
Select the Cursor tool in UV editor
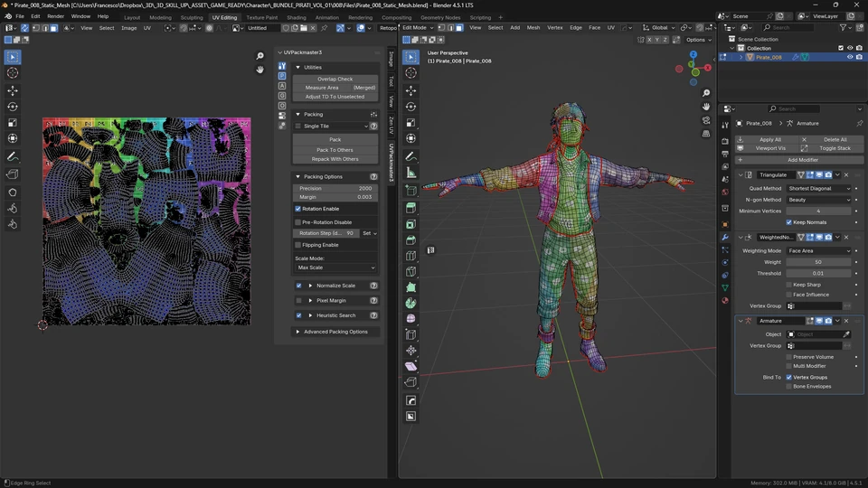coord(12,73)
